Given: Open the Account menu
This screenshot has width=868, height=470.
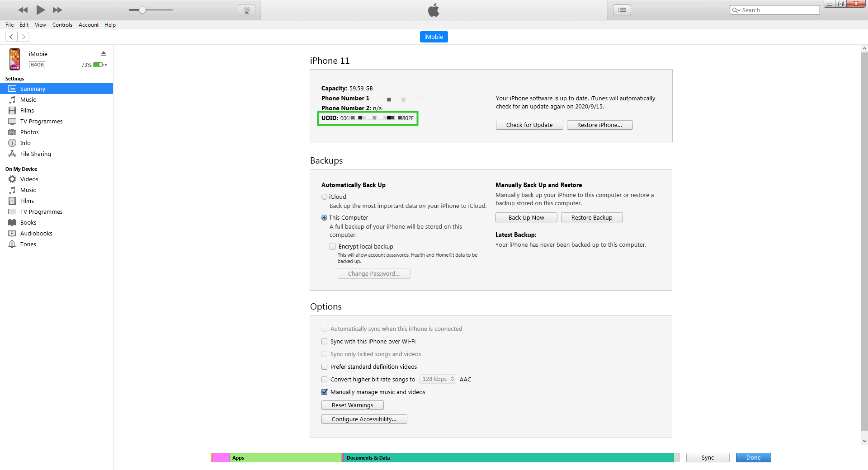Looking at the screenshot, I should (x=89, y=25).
